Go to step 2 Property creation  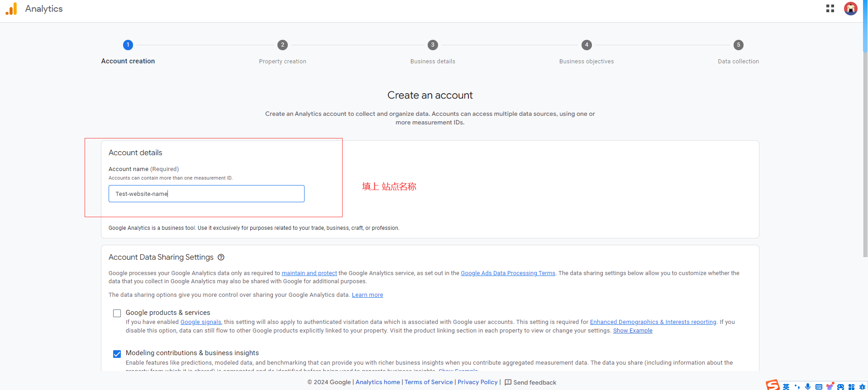click(x=282, y=45)
